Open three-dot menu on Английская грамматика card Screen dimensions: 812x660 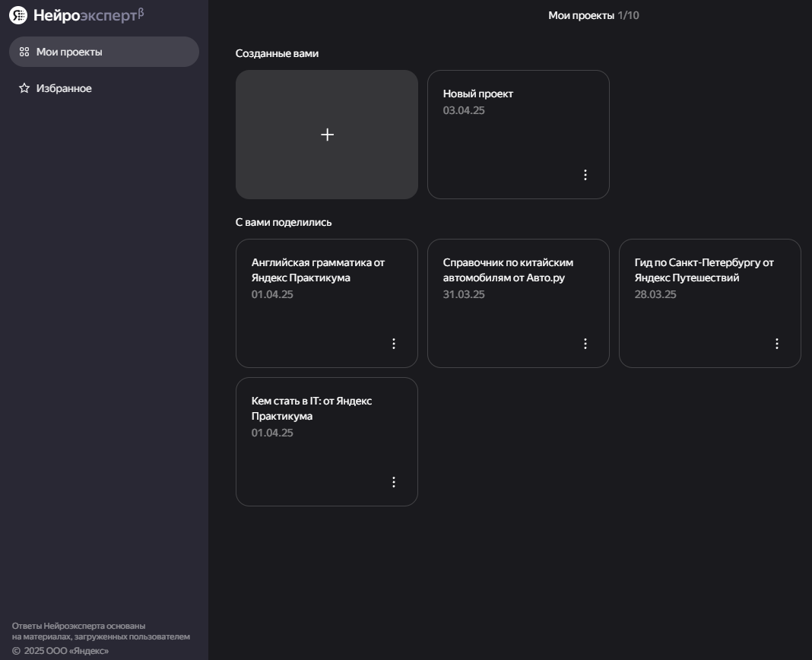[394, 344]
